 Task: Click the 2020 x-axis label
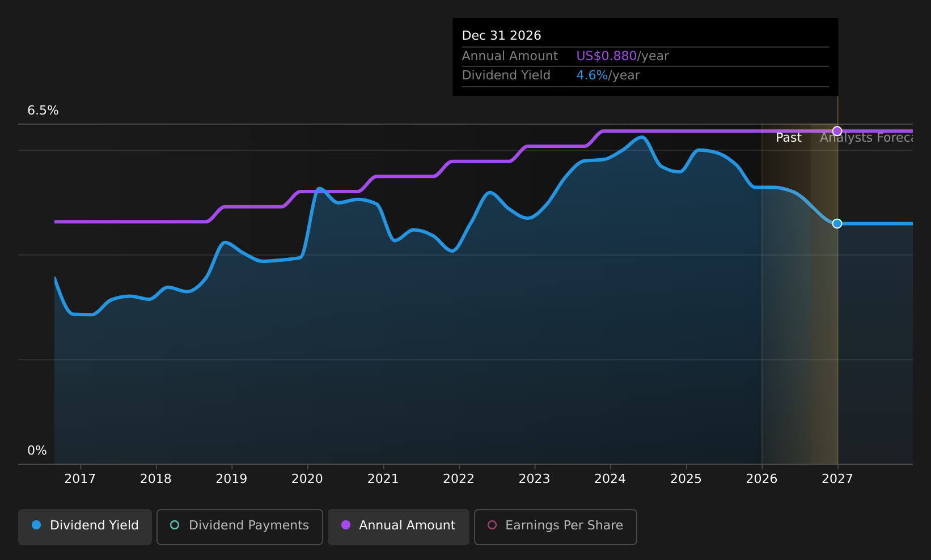click(307, 479)
